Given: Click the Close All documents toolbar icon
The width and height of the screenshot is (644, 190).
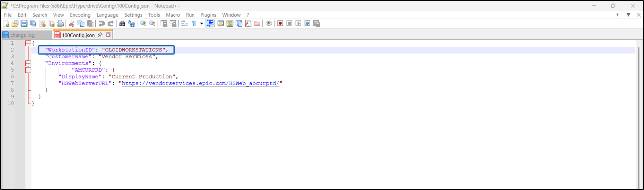Looking at the screenshot, I should 51,23.
